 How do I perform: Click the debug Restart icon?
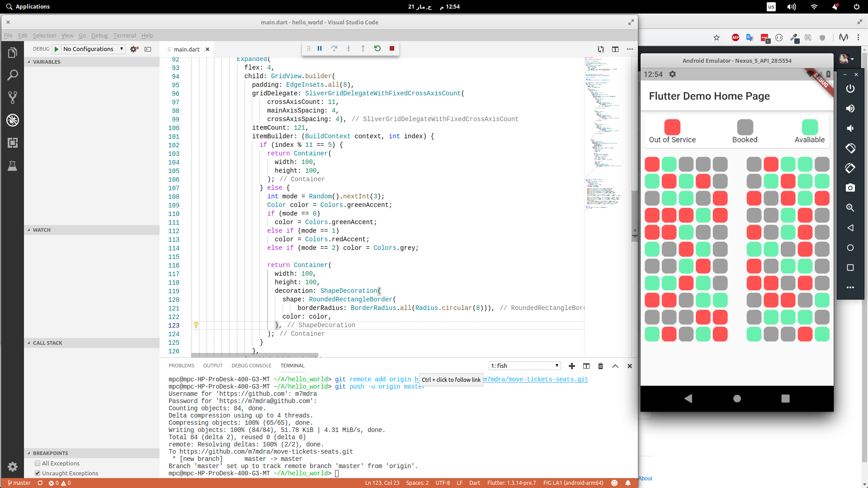[377, 48]
